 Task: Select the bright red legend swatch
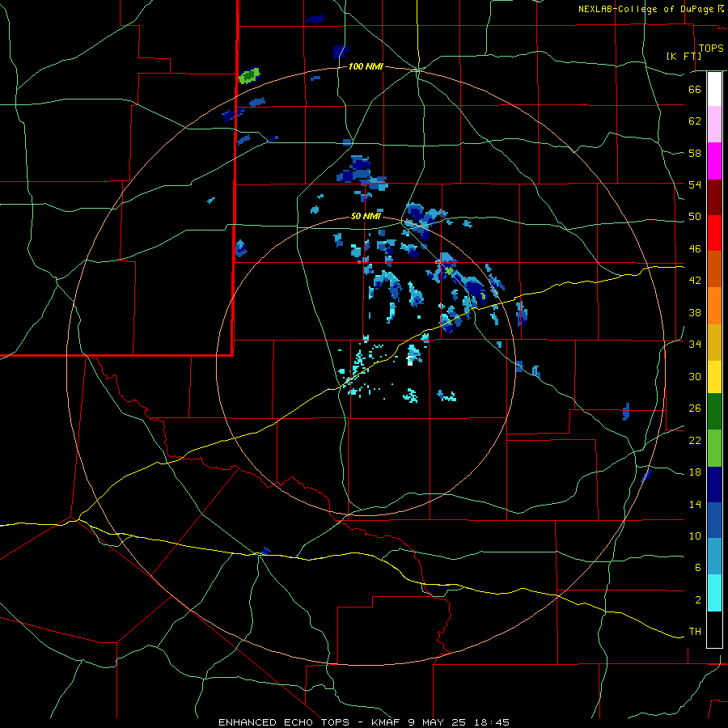(x=714, y=233)
